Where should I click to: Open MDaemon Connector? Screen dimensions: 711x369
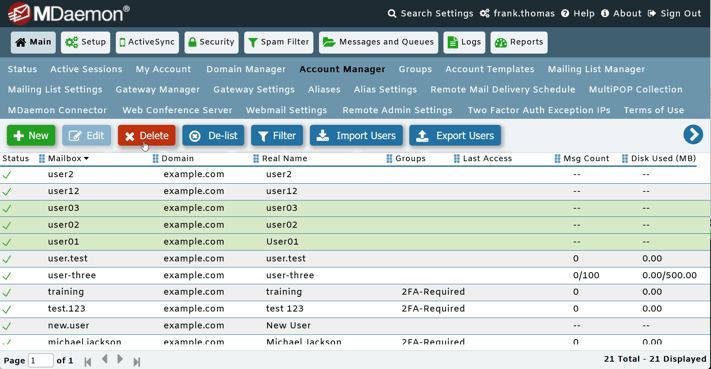(57, 110)
